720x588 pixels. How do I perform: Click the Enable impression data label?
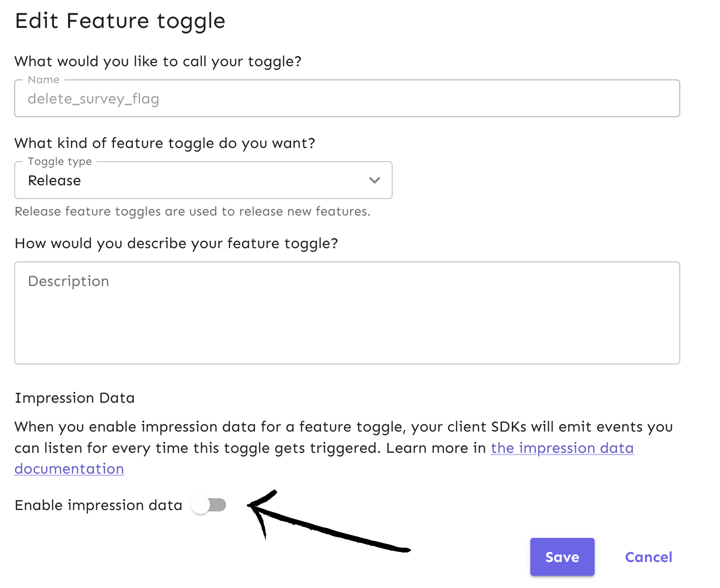98,505
